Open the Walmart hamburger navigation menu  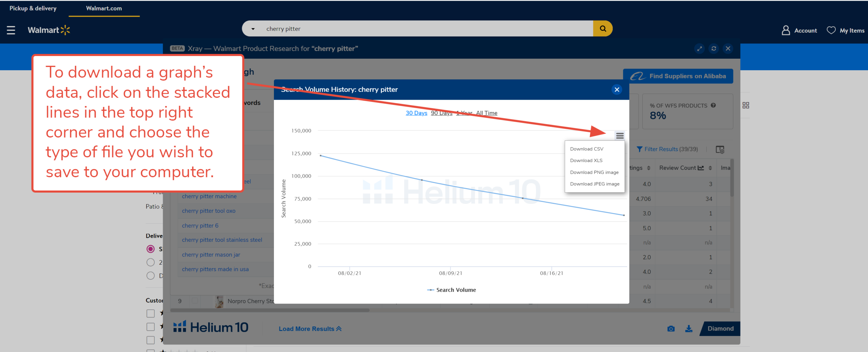point(11,30)
